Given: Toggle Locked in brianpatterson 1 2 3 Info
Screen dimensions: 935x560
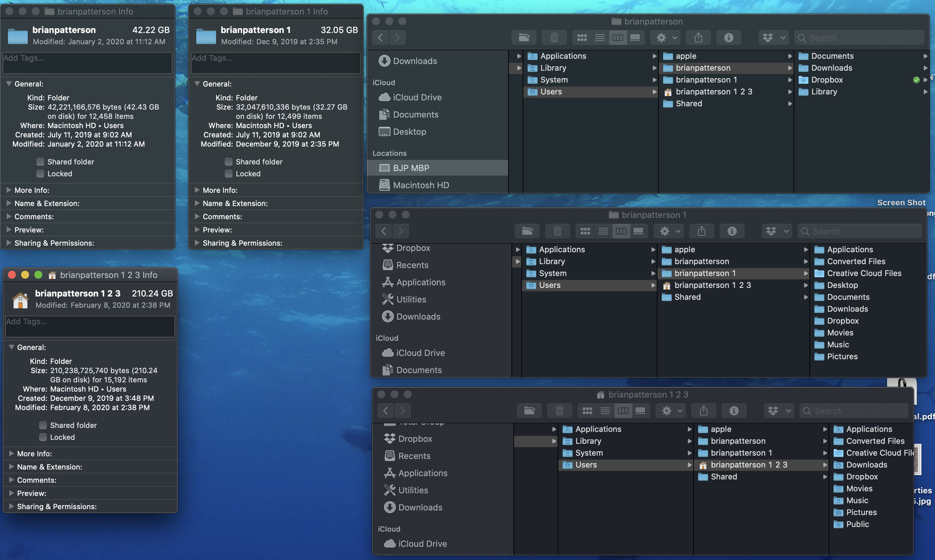Looking at the screenshot, I should [x=43, y=437].
